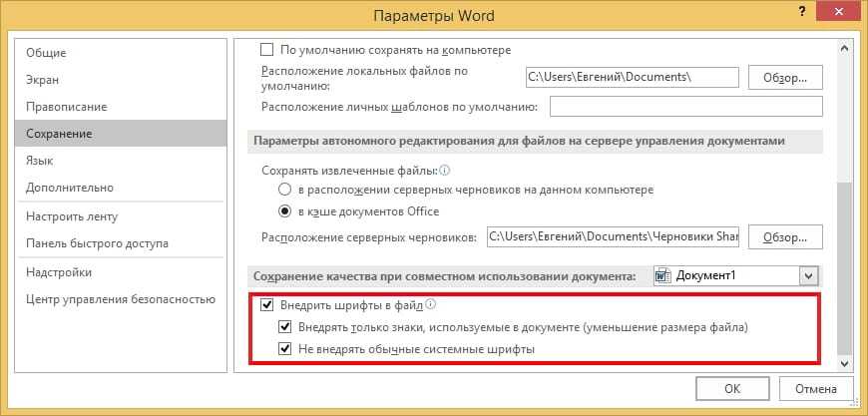868x416 pixels.
Task: Click the scrollbar down arrow in settings pane
Action: tap(846, 363)
